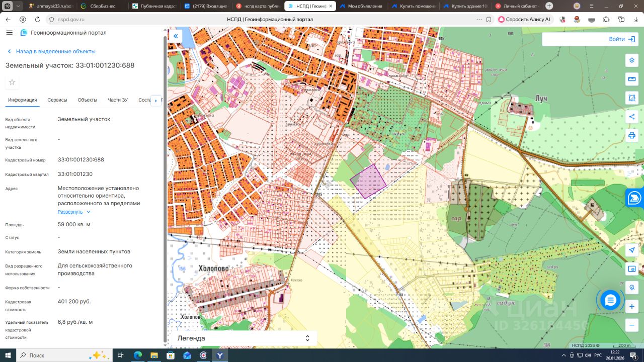The width and height of the screenshot is (644, 362).
Task: Collapse the info side panel with double-chevron
Action: click(x=176, y=36)
